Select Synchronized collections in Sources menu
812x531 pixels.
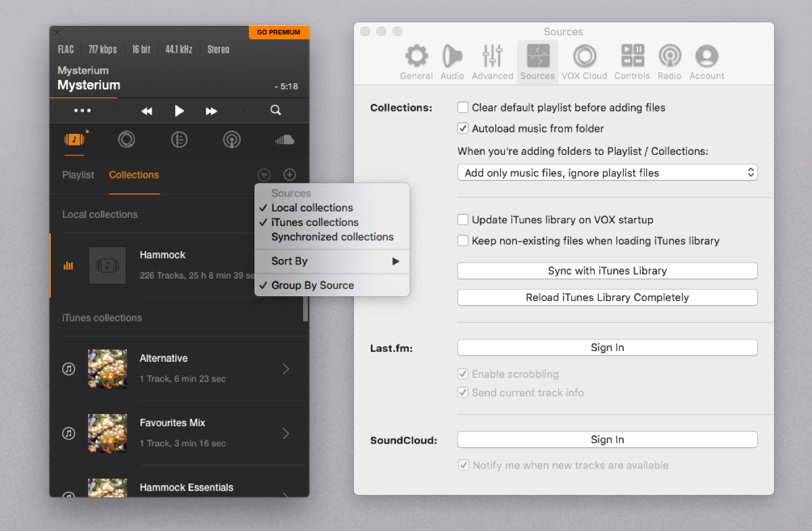[x=332, y=237]
